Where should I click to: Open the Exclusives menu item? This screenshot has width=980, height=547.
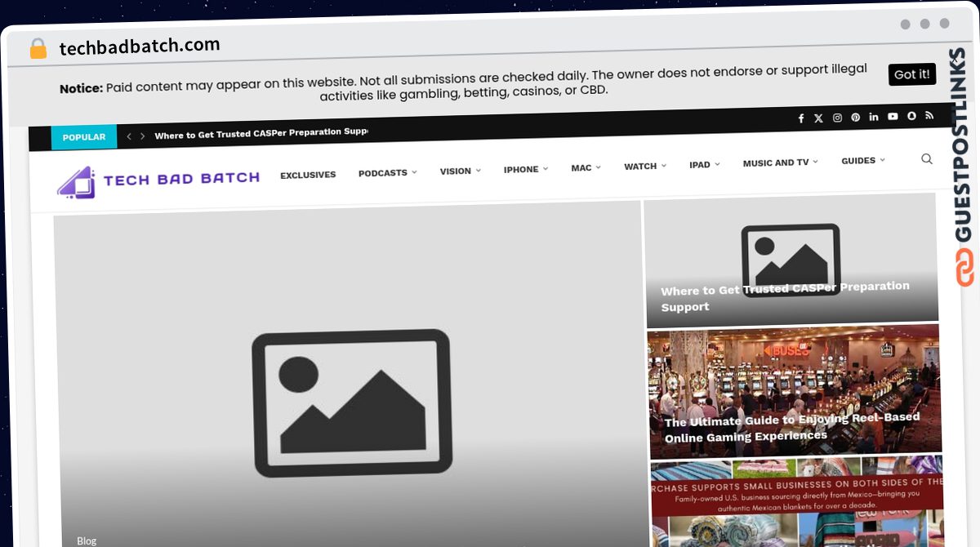tap(308, 175)
